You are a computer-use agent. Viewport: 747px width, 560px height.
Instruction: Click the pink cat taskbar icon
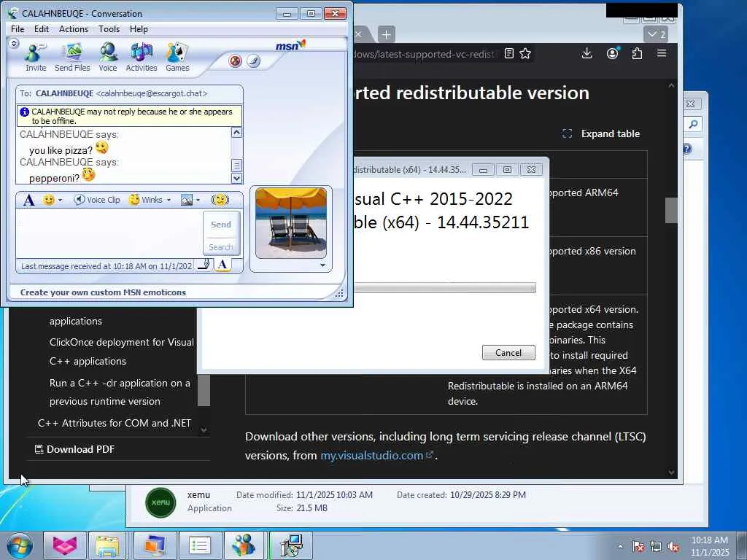pyautogui.click(x=64, y=545)
